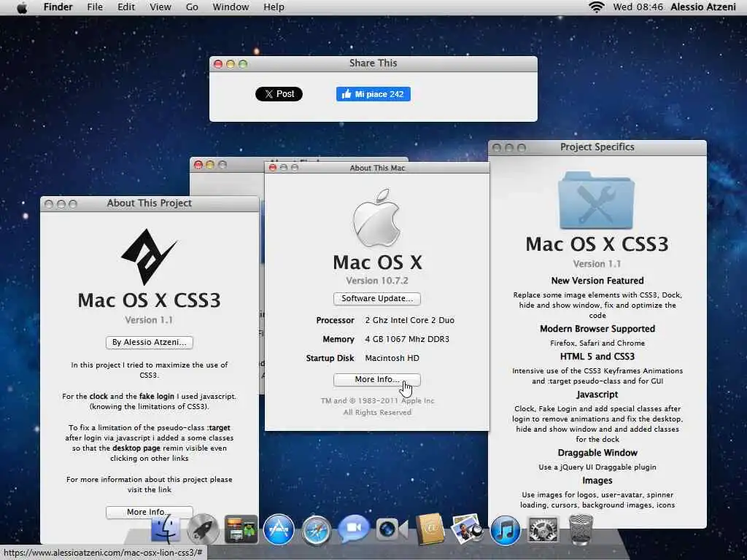Click the silver Apple logo image

point(376,217)
